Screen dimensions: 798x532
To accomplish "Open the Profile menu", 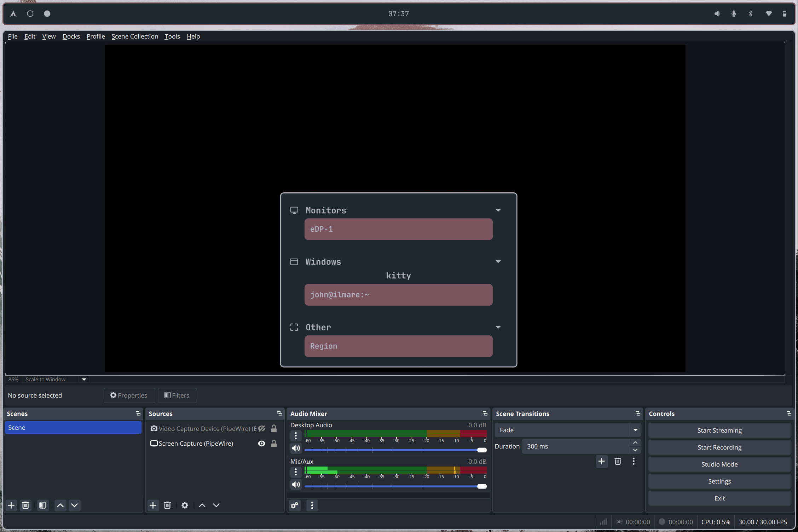I will (96, 36).
